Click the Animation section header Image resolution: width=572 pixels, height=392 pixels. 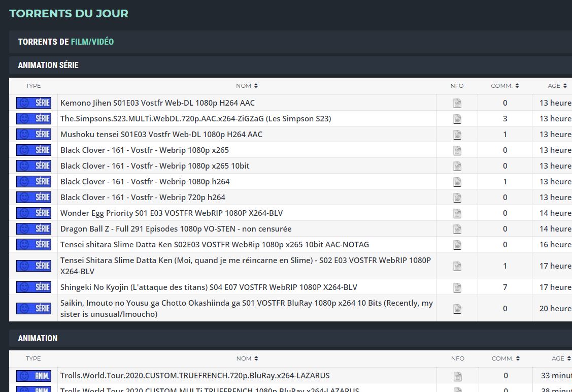click(38, 338)
